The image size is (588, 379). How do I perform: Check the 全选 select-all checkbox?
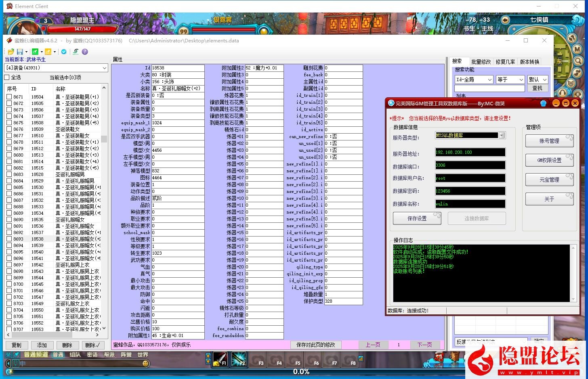tap(7, 77)
